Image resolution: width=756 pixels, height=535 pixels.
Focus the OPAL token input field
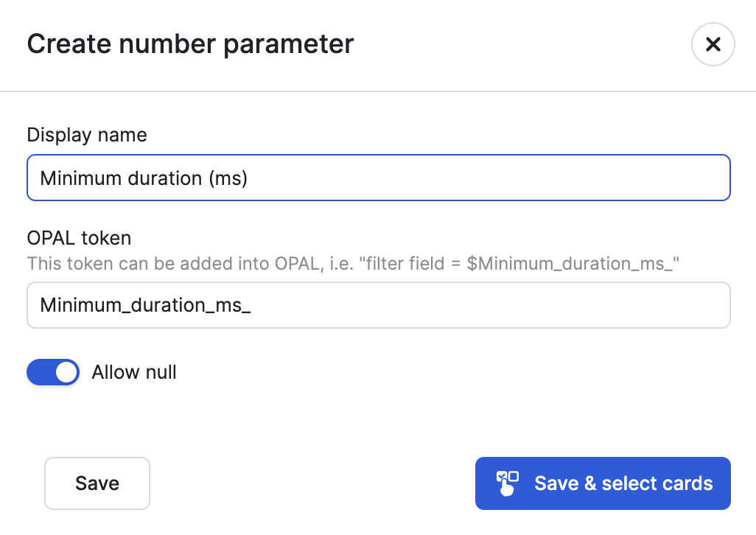coord(379,305)
